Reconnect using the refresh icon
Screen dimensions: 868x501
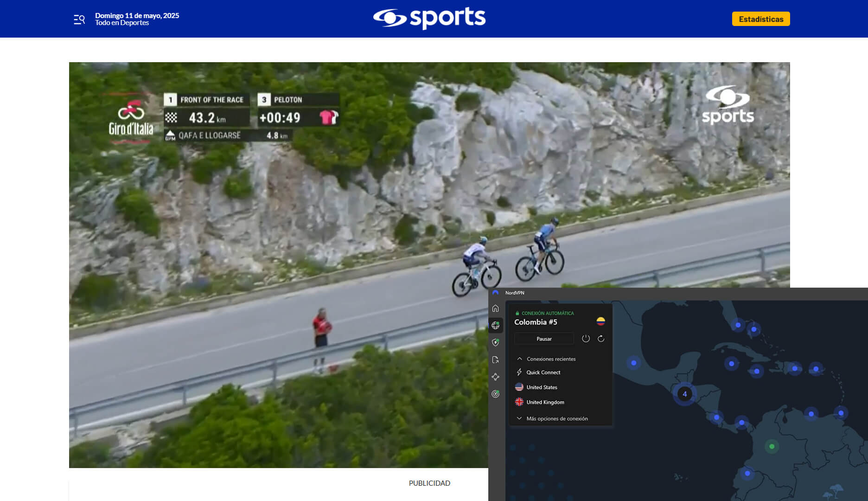click(x=601, y=339)
